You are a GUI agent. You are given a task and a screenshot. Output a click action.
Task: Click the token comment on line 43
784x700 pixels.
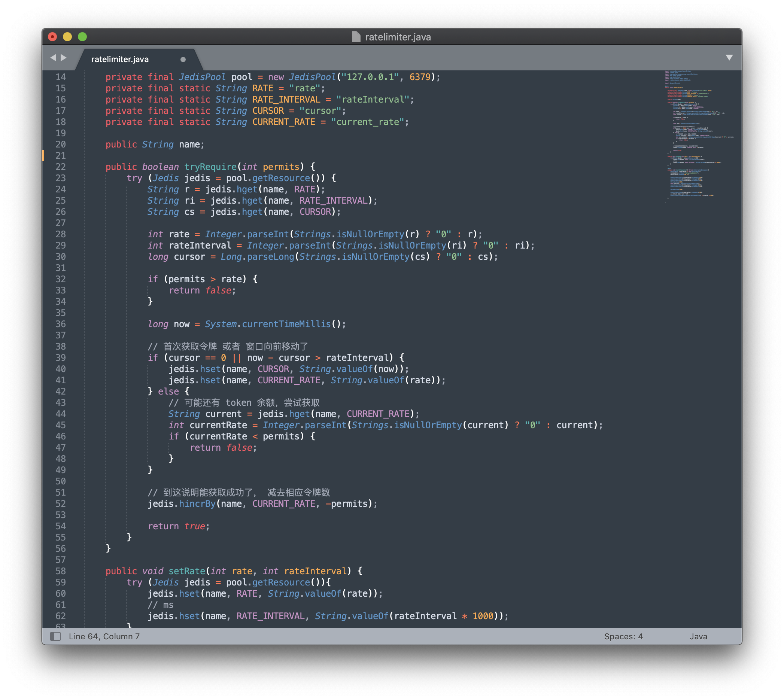244,403
